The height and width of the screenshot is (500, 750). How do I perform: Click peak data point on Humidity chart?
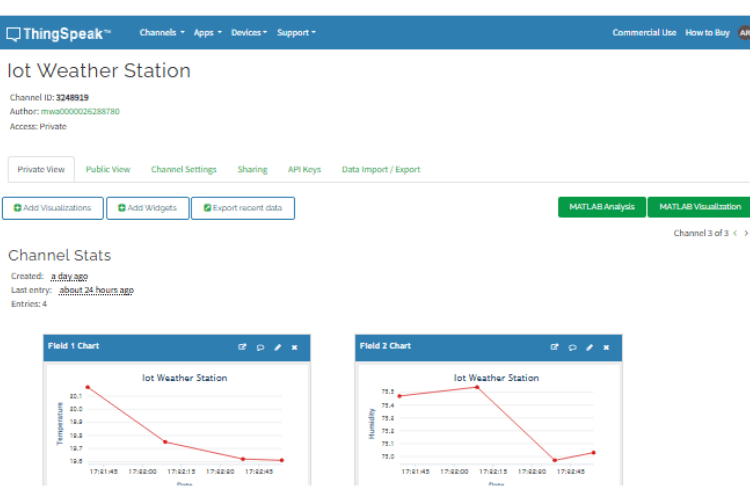(477, 387)
